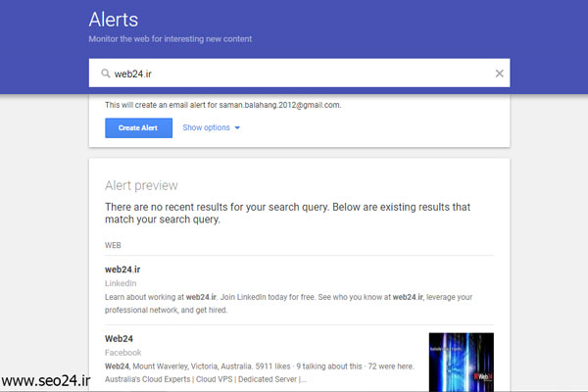Open the Web24 result thumbnail image
The height and width of the screenshot is (392, 588).
click(x=462, y=362)
